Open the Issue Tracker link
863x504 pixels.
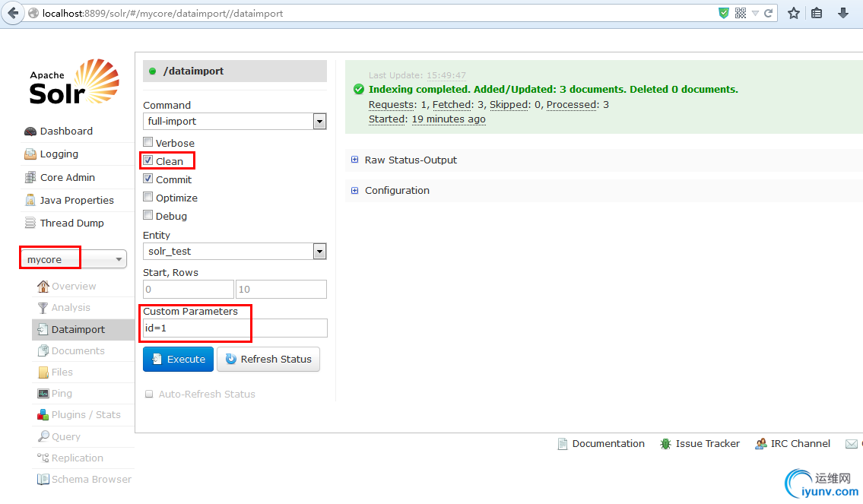708,443
